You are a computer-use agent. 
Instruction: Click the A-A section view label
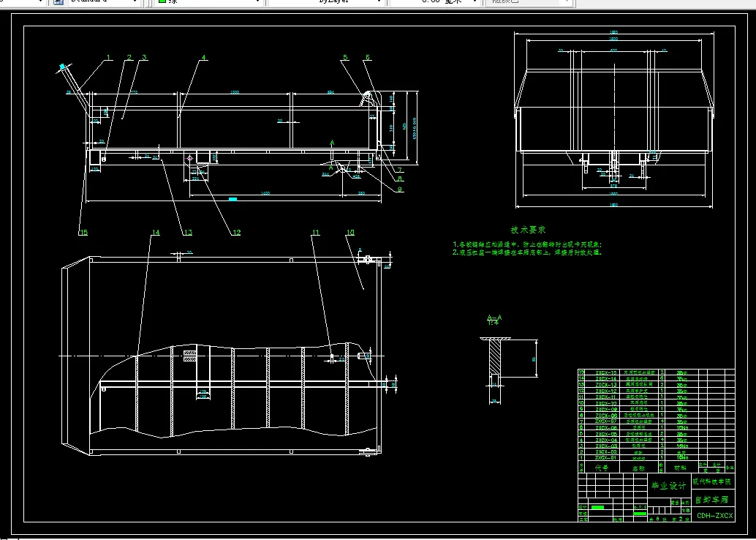pos(494,318)
